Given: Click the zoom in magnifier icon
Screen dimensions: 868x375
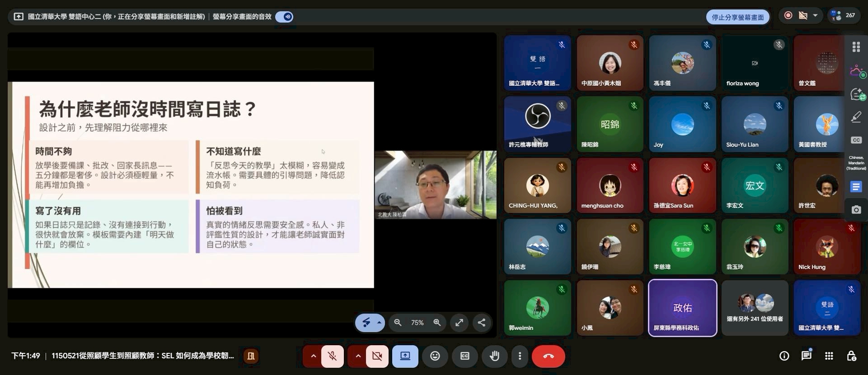Looking at the screenshot, I should (437, 323).
